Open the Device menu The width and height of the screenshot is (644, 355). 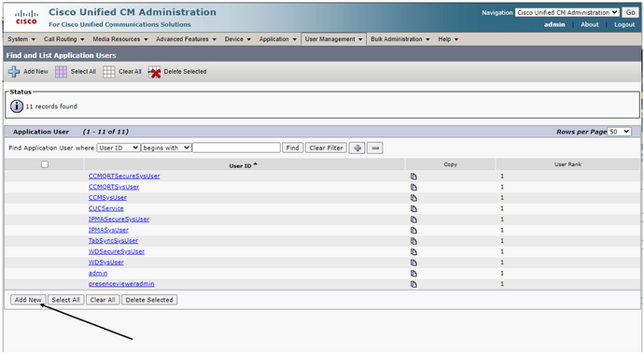237,39
